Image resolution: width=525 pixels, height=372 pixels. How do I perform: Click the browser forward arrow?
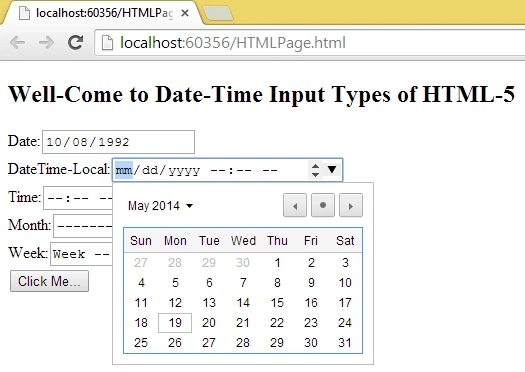tap(46, 43)
